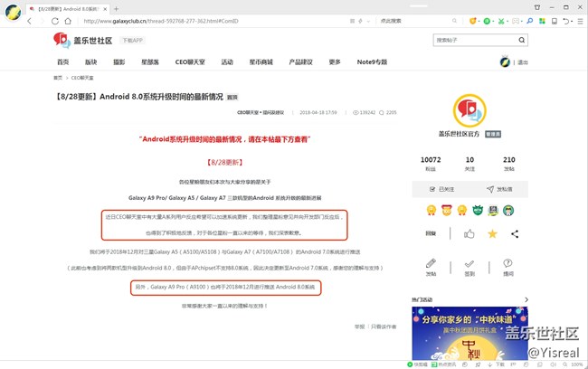Open 摄影 navigation item
Screen dimensions: 588x369
point(119,61)
